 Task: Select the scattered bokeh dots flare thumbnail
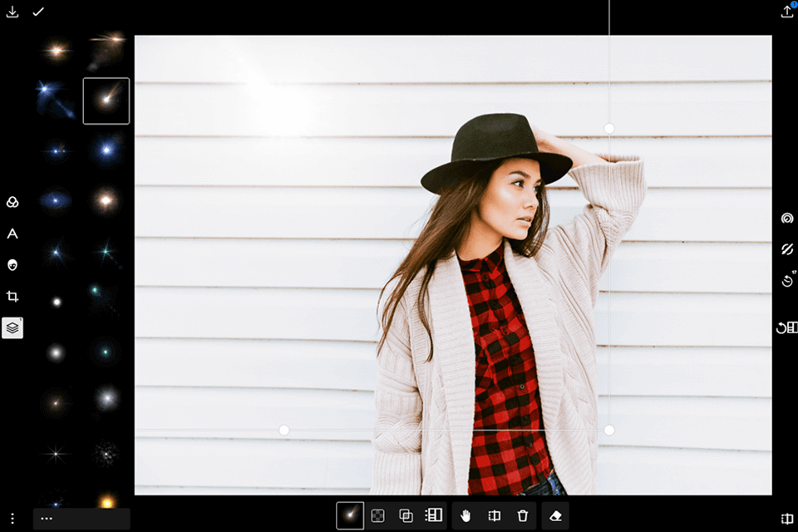106,453
